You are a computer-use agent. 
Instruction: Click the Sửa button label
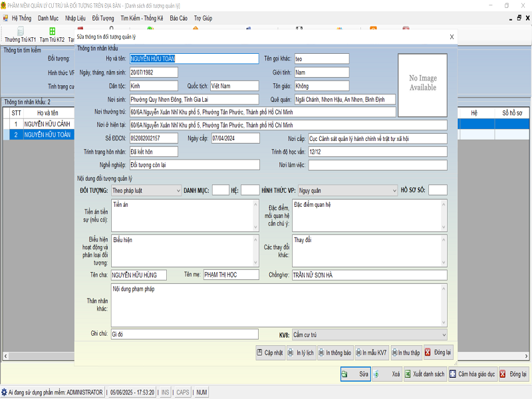coord(364,374)
